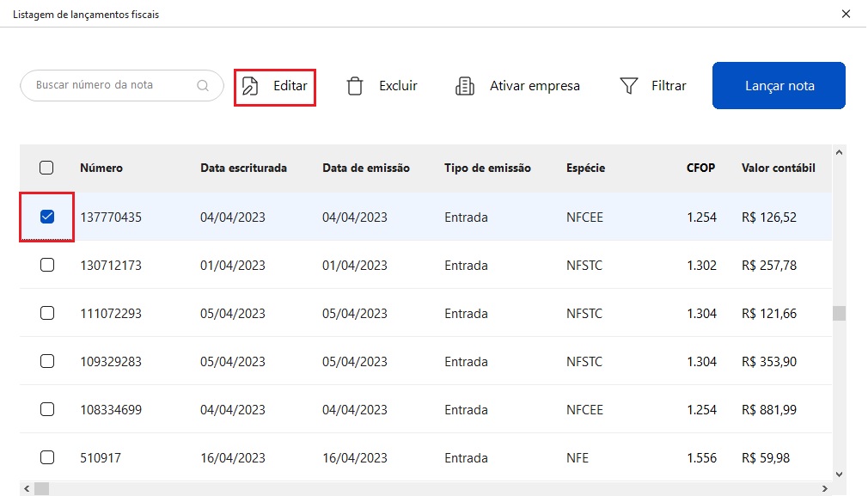Click the table scroll down arrow

[x=840, y=475]
